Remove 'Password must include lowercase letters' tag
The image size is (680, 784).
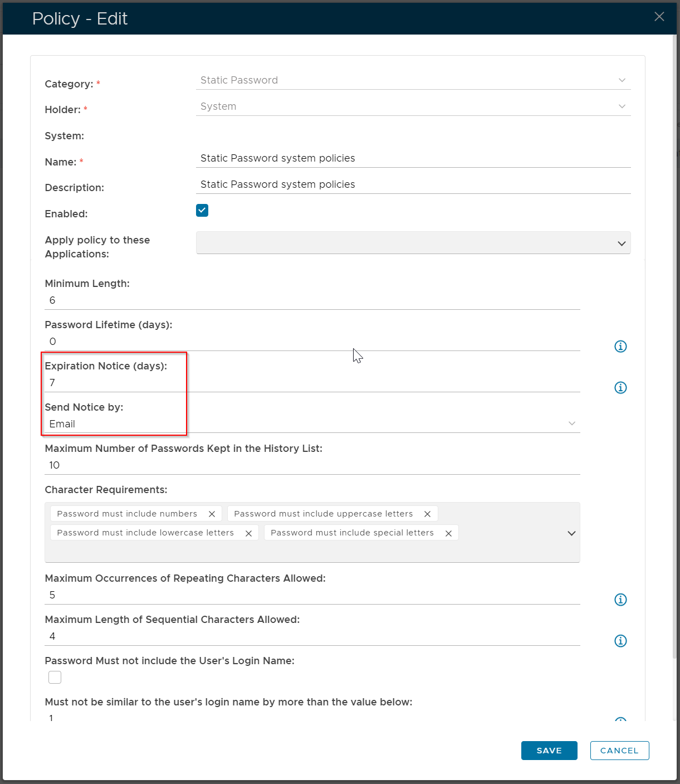click(248, 533)
